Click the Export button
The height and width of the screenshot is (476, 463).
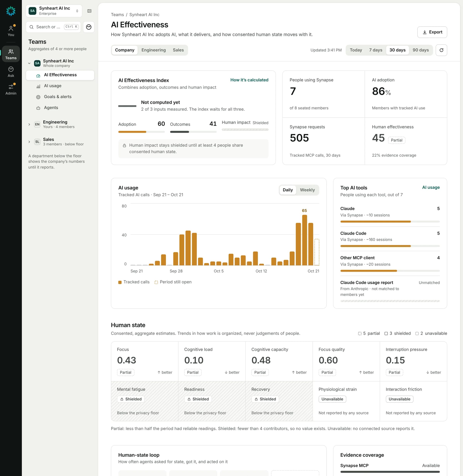pos(432,32)
